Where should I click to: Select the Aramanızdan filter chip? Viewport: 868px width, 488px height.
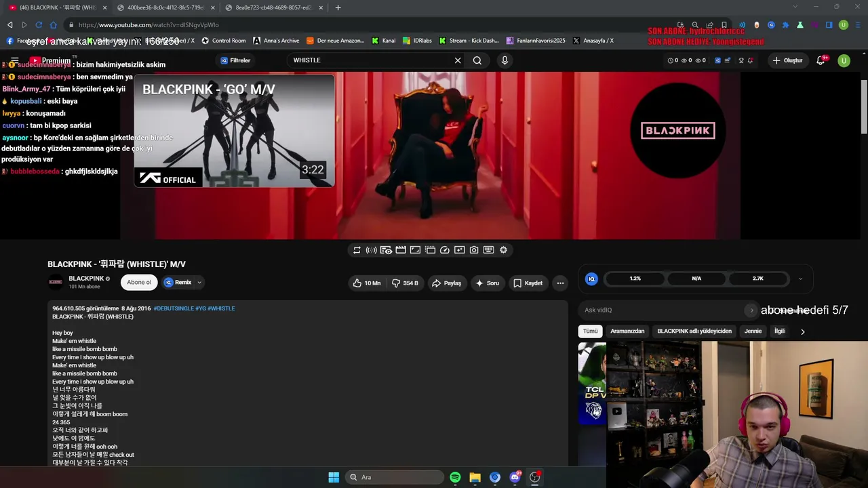pyautogui.click(x=627, y=331)
